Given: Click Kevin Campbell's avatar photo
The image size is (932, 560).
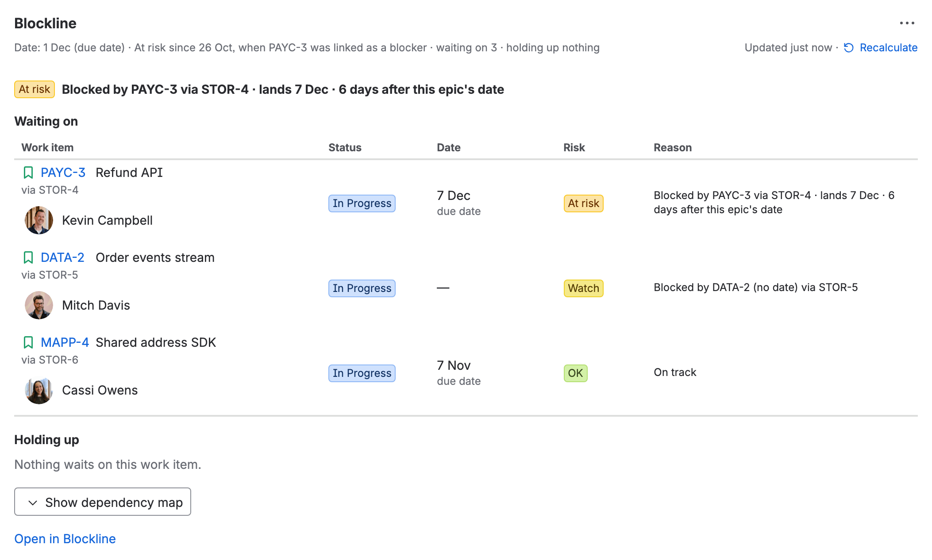Looking at the screenshot, I should pyautogui.click(x=39, y=220).
